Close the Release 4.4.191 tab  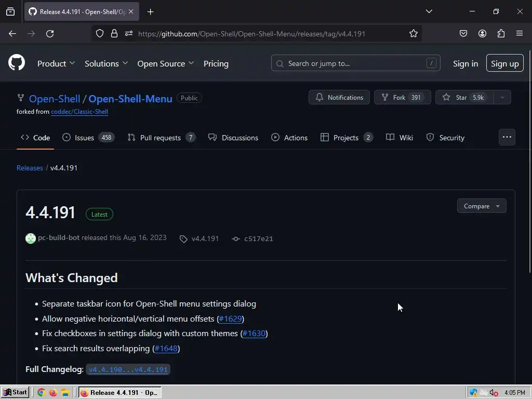point(131,11)
